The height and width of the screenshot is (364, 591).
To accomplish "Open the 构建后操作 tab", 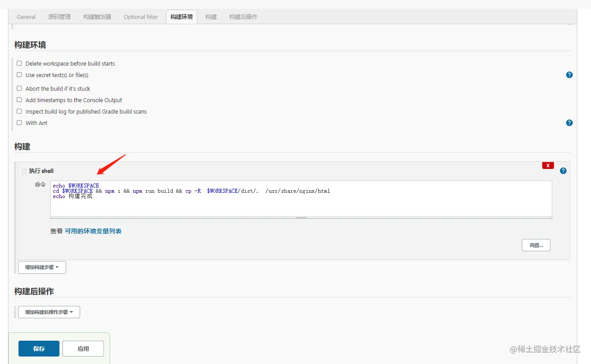I will (x=243, y=17).
